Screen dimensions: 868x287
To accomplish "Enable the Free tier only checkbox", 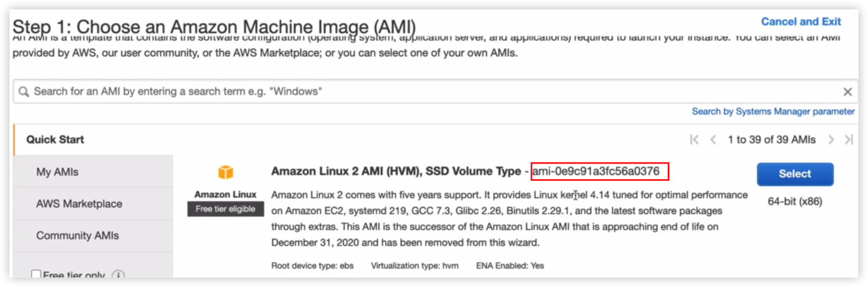I will [x=36, y=274].
